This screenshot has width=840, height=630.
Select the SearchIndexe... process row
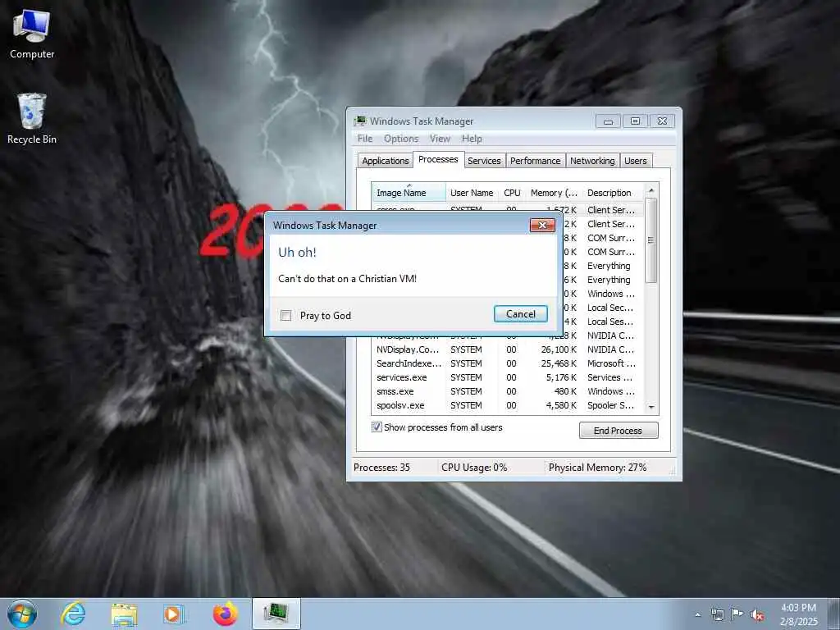click(x=507, y=363)
